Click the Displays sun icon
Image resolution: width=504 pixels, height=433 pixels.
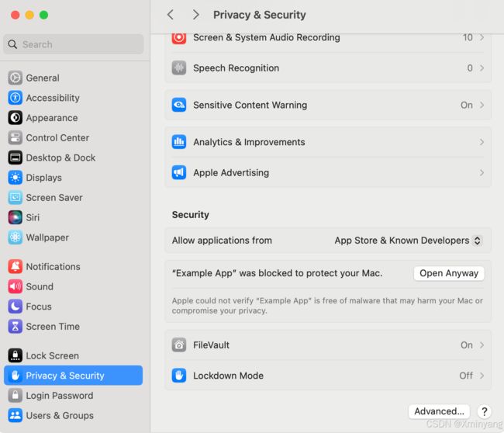point(15,178)
